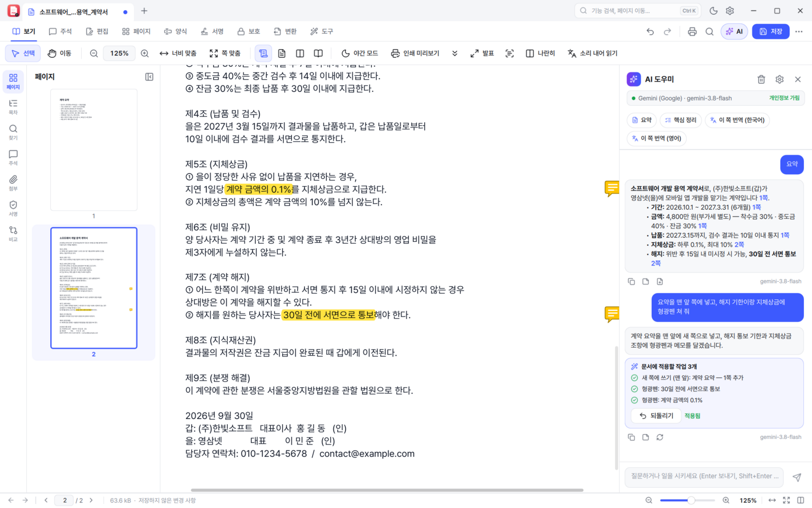812x508 pixels.
Task: Open the 125% zoom level box
Action: [119, 53]
